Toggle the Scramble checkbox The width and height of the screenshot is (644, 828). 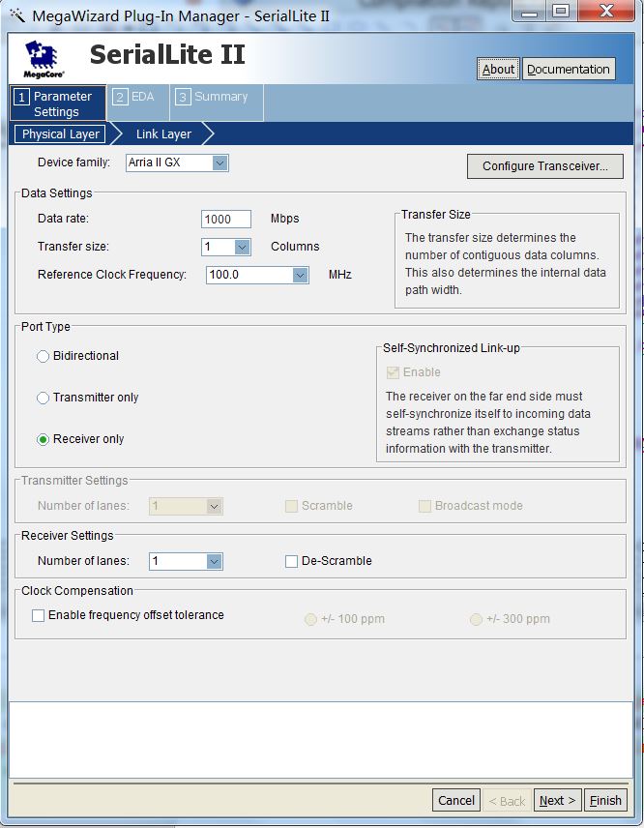click(291, 507)
